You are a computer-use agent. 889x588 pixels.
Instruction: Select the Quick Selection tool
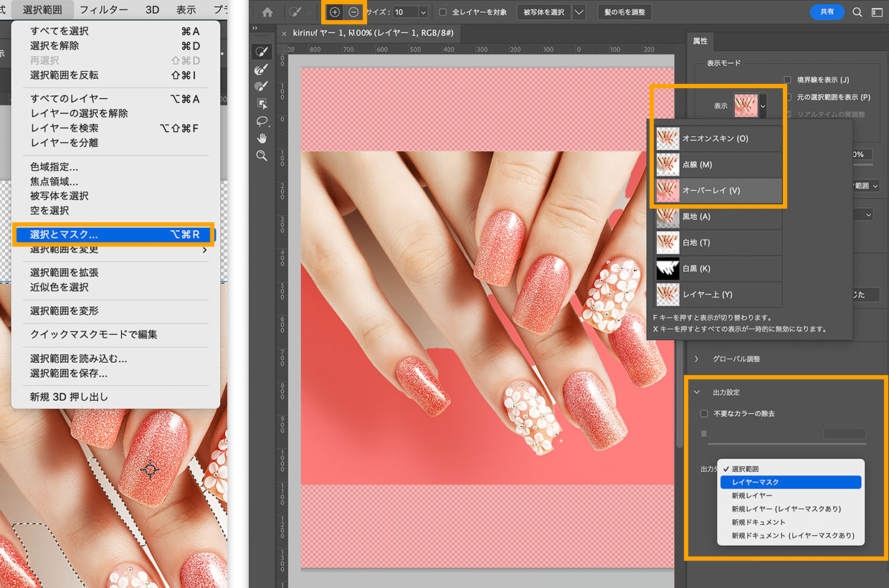coord(262,52)
